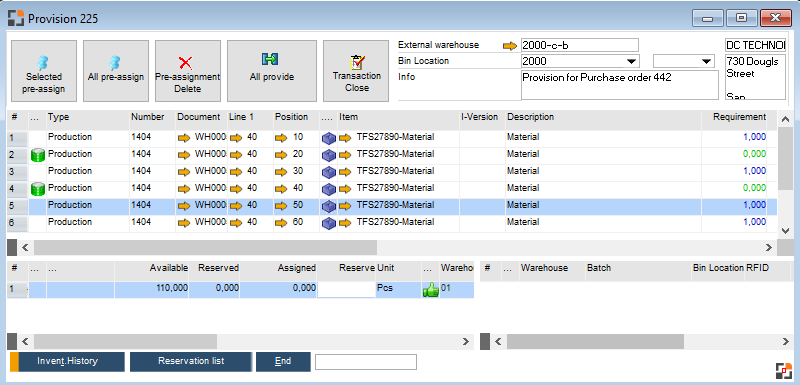Click the text field beside End button
The height and width of the screenshot is (385, 800).
pyautogui.click(x=366, y=362)
